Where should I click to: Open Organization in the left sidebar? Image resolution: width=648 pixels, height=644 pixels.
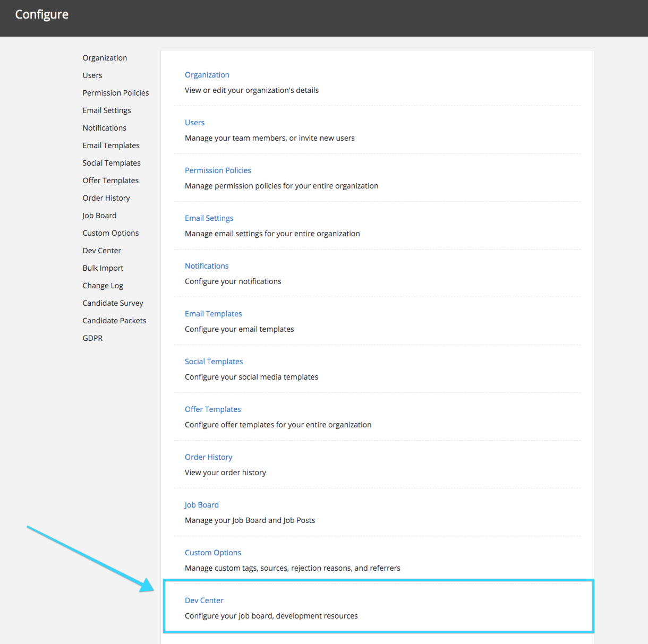(105, 58)
